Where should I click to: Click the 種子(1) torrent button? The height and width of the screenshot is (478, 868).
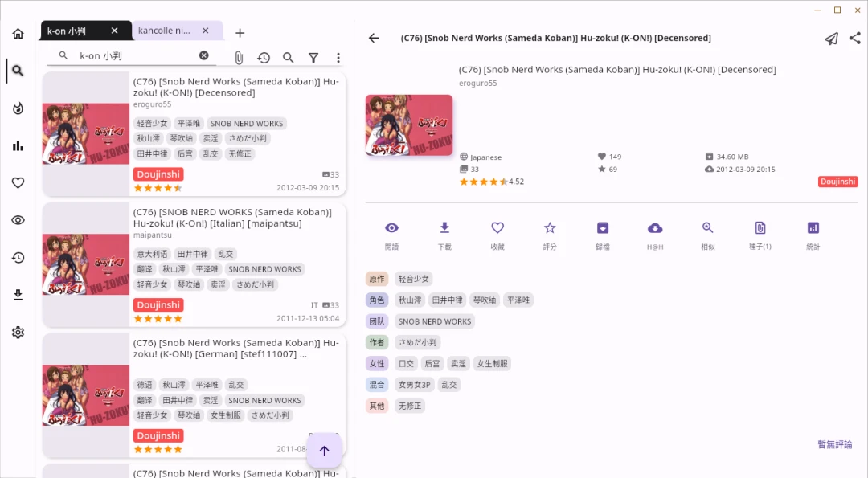click(760, 235)
